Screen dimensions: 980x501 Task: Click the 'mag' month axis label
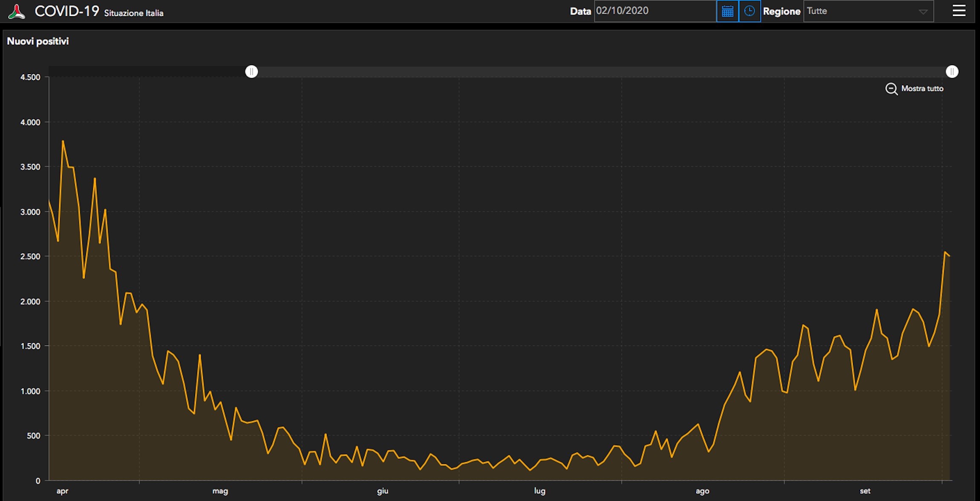click(x=220, y=491)
